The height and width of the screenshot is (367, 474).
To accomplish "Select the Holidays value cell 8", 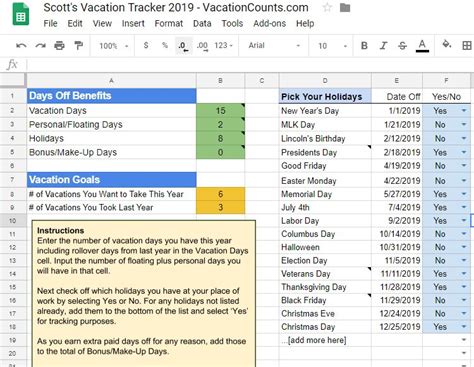I will 220,138.
